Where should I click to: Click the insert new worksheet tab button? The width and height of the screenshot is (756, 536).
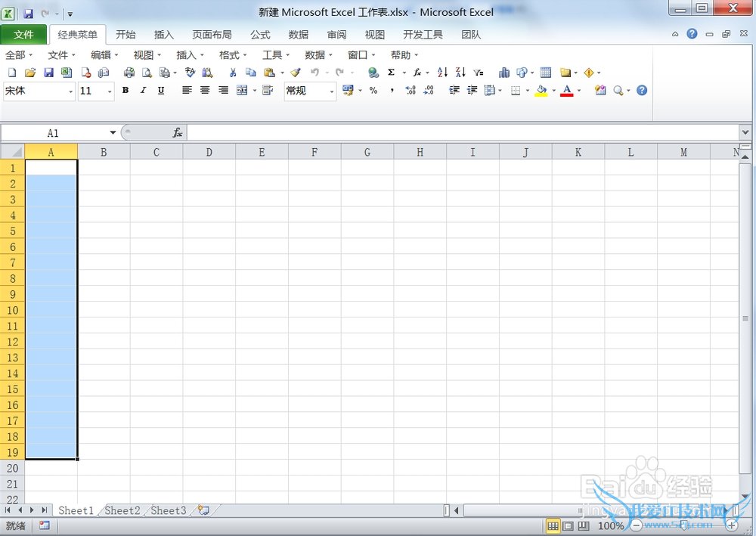[x=204, y=510]
